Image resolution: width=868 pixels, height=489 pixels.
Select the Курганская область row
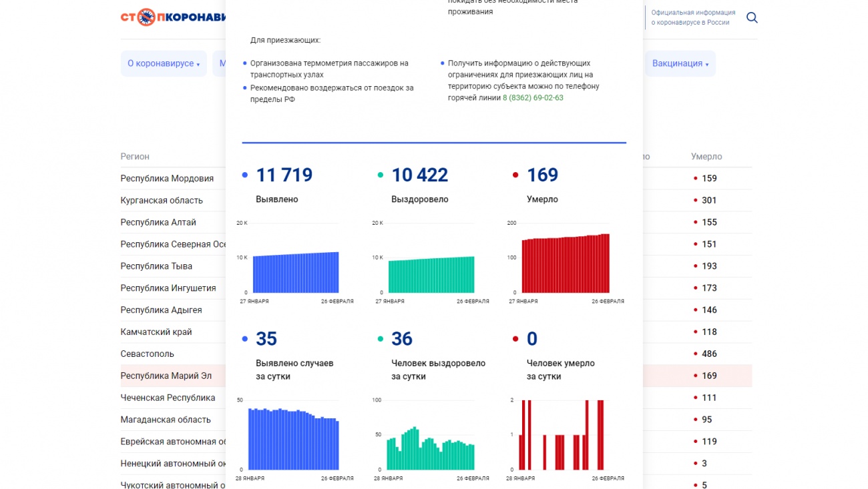pos(162,200)
